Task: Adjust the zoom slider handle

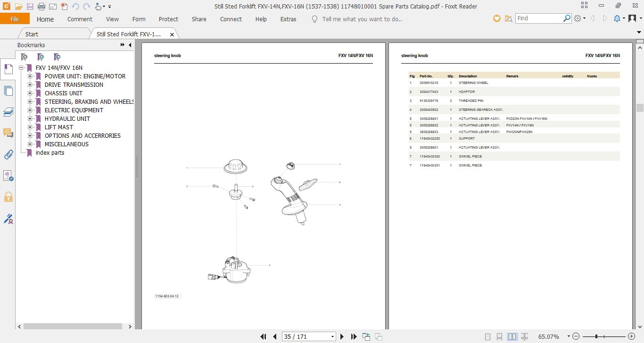Action: pos(597,336)
